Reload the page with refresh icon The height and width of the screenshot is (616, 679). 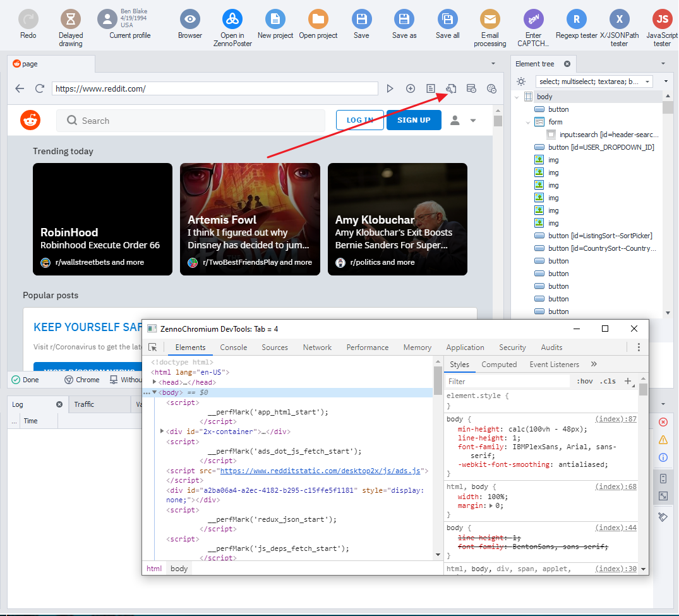pos(40,89)
